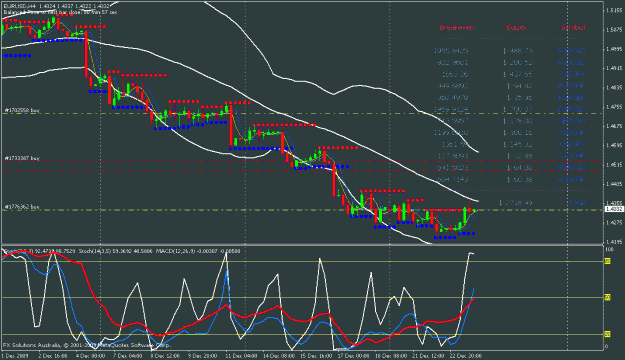Select the EURCHF symbol entry
The height and width of the screenshot is (360, 625).
point(571,86)
